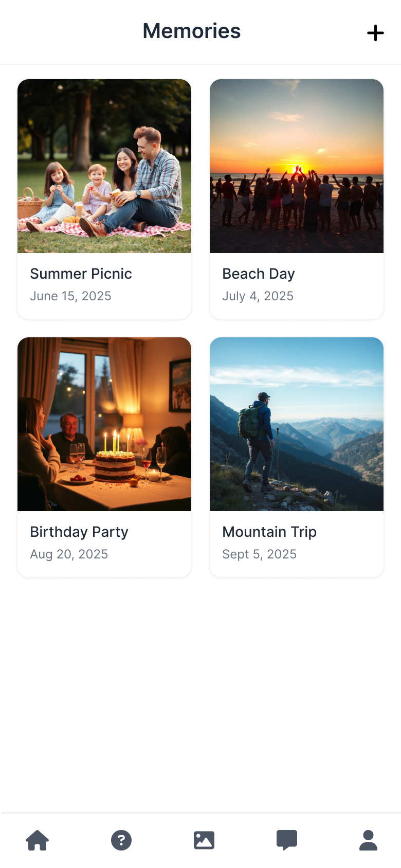Viewport: 401px width, 868px height.
Task: View the Mountain Trip hiker photo
Action: pyautogui.click(x=297, y=424)
